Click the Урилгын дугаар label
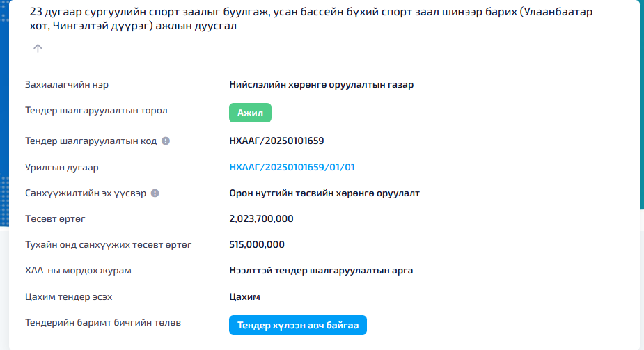The height and width of the screenshot is (350, 644). [x=62, y=168]
